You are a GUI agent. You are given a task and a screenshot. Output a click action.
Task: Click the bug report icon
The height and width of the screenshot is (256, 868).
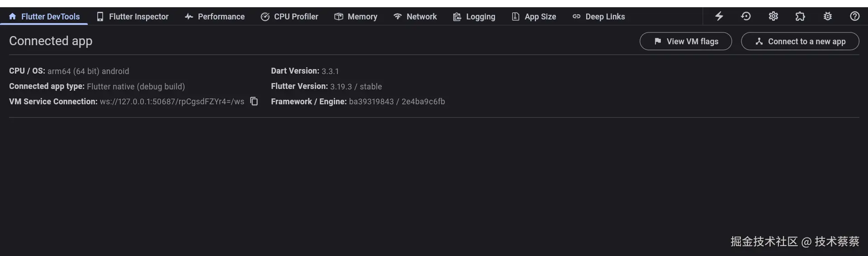tap(827, 16)
